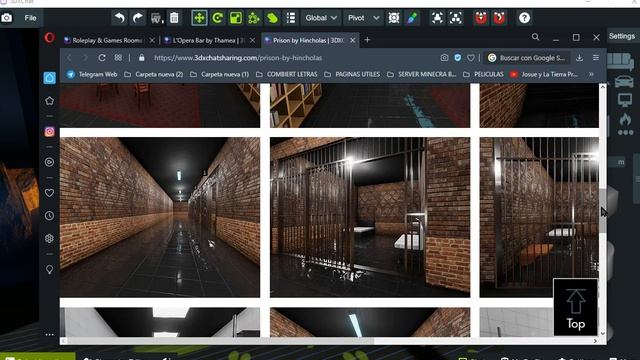Reload the current page

[102, 58]
